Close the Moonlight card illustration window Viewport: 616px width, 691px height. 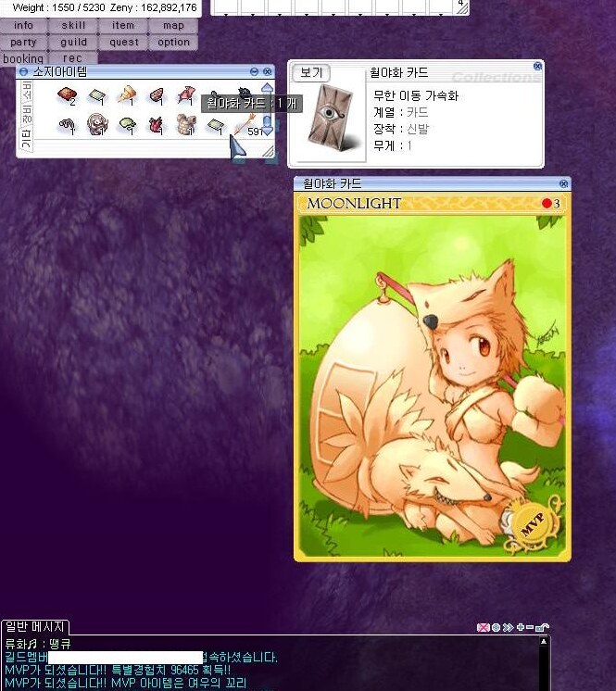click(x=562, y=183)
